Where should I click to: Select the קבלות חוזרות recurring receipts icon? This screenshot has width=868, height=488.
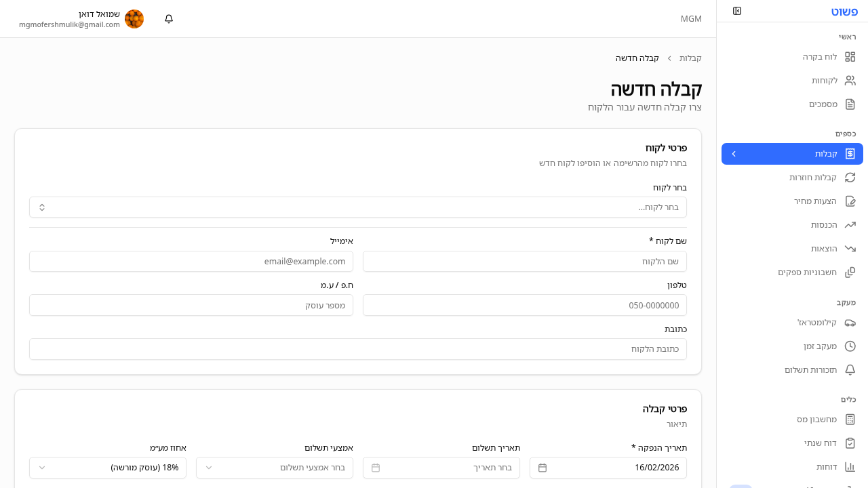(x=850, y=177)
